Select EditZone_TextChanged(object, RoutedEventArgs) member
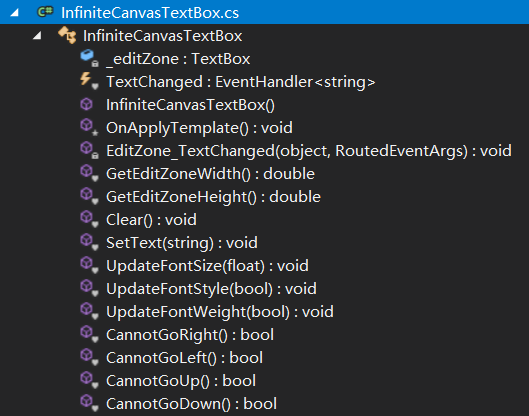The width and height of the screenshot is (529, 416). pyautogui.click(x=309, y=151)
